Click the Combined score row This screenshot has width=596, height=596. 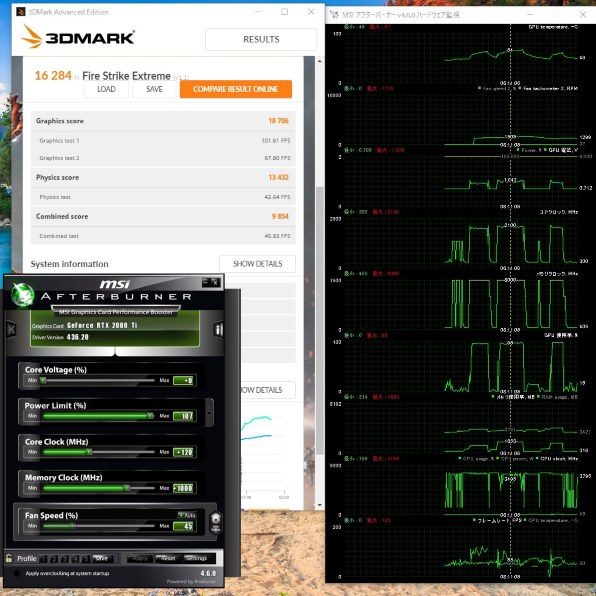point(163,216)
